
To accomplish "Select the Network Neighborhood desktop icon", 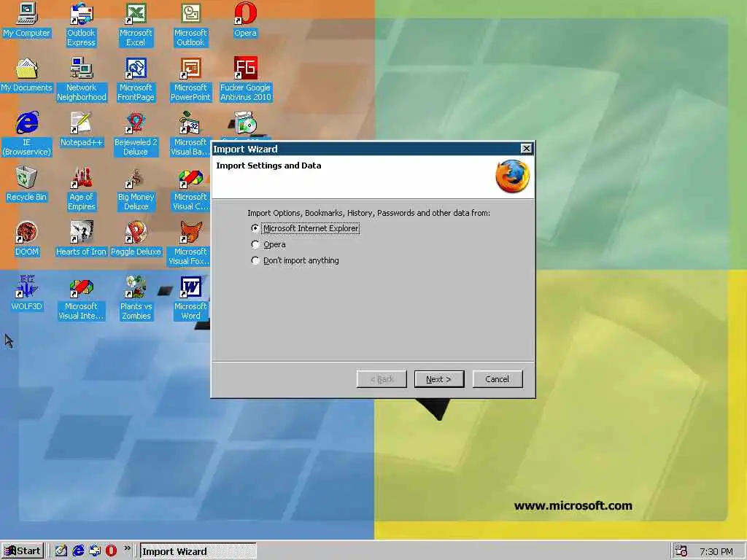I will coord(82,79).
